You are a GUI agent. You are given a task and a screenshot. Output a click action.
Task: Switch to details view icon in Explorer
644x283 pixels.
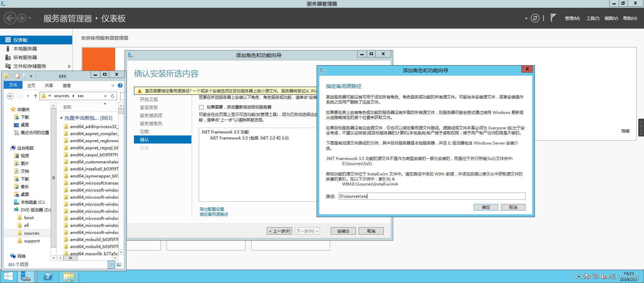point(111,265)
